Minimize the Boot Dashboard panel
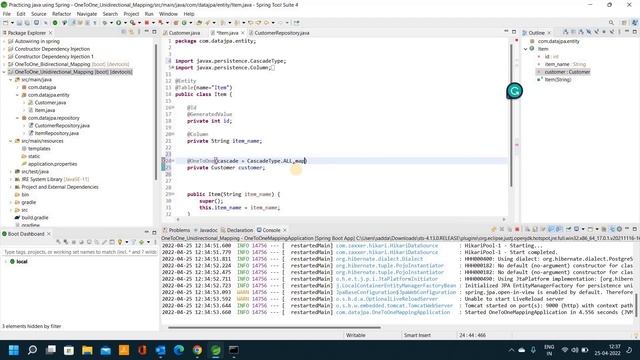Viewport: 640px width, 360px height. click(x=147, y=232)
